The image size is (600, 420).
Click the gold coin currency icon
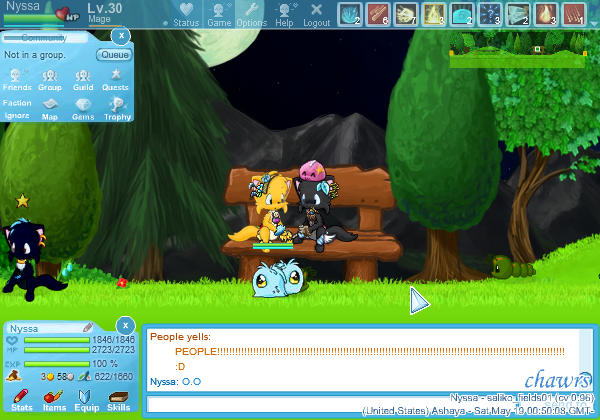point(50,377)
